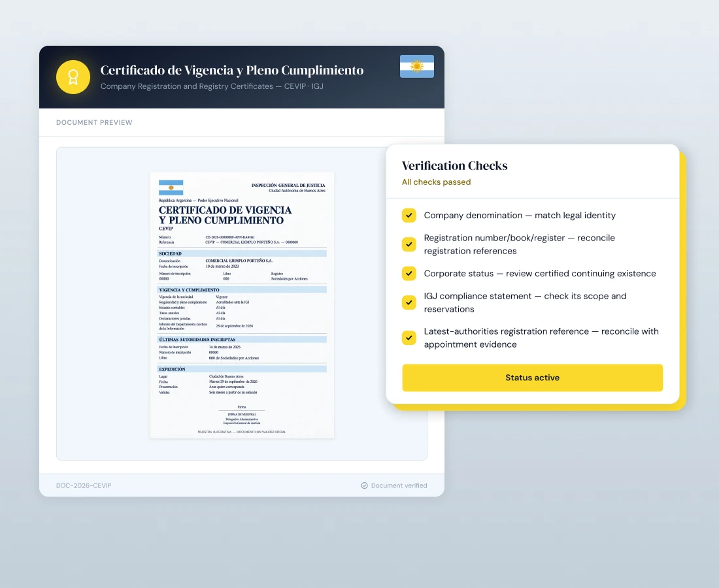This screenshot has width=719, height=588.
Task: Click the Document verified checkmark icon
Action: [x=364, y=485]
